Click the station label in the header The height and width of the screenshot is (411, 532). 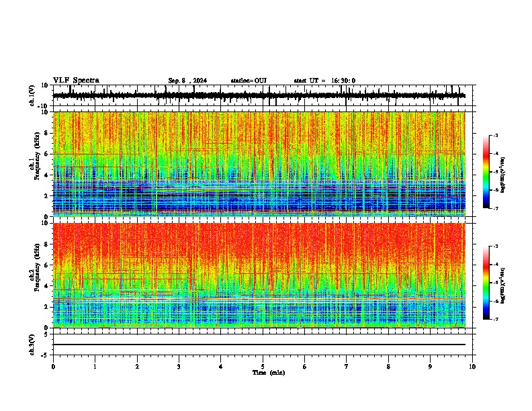coord(249,81)
